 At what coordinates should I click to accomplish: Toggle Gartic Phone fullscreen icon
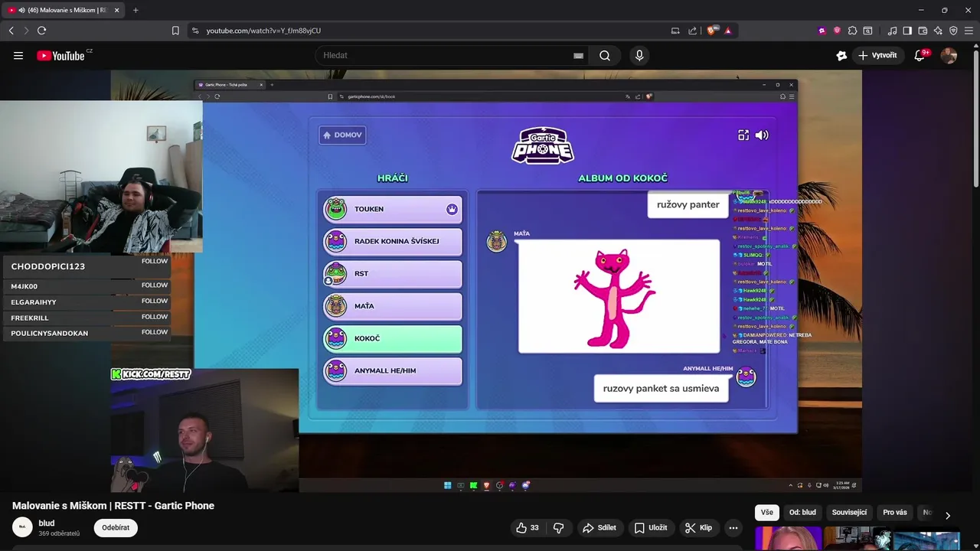(743, 135)
